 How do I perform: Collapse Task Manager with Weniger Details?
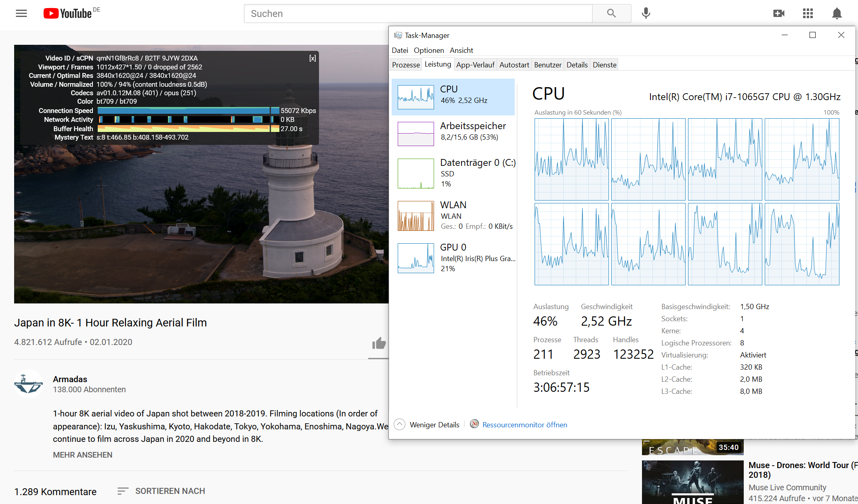point(434,425)
